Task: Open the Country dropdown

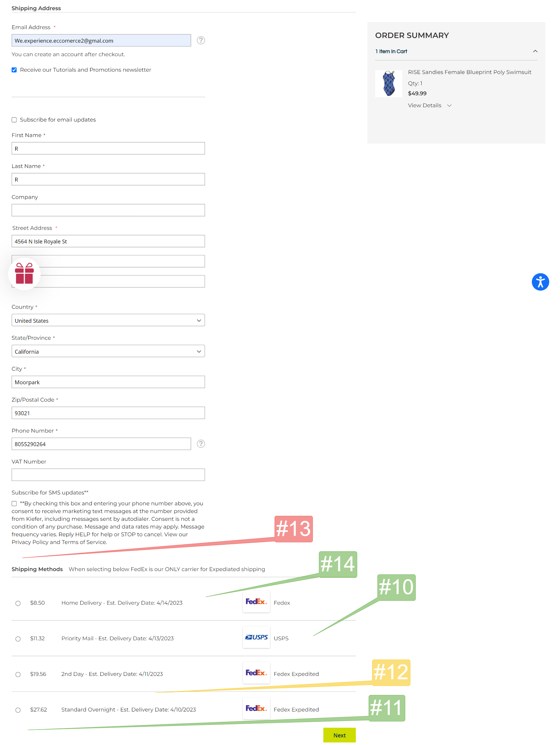Action: click(108, 320)
